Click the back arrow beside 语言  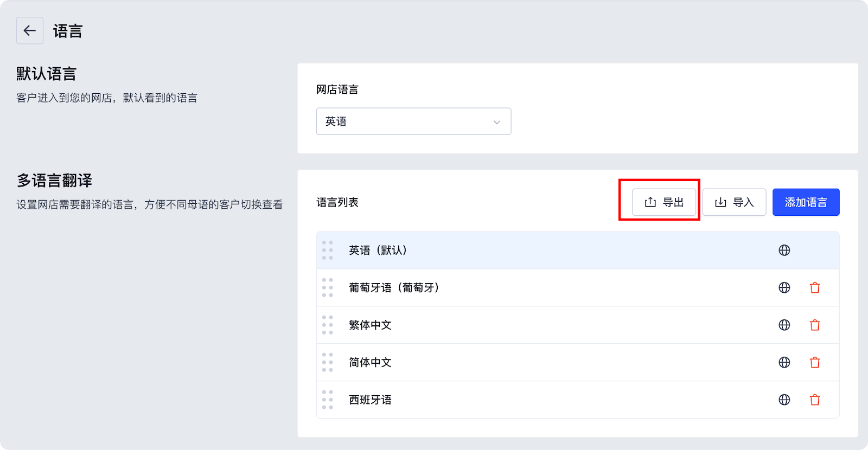(30, 31)
